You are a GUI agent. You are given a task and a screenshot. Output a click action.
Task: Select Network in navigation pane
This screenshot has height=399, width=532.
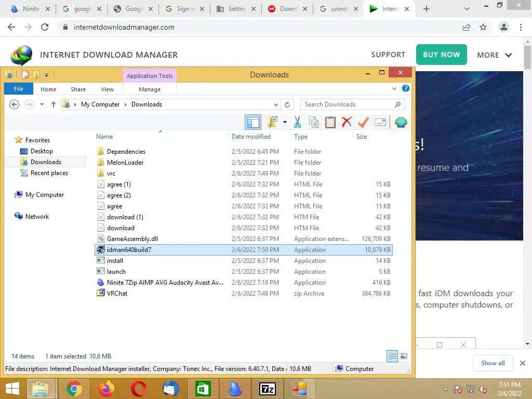[37, 217]
